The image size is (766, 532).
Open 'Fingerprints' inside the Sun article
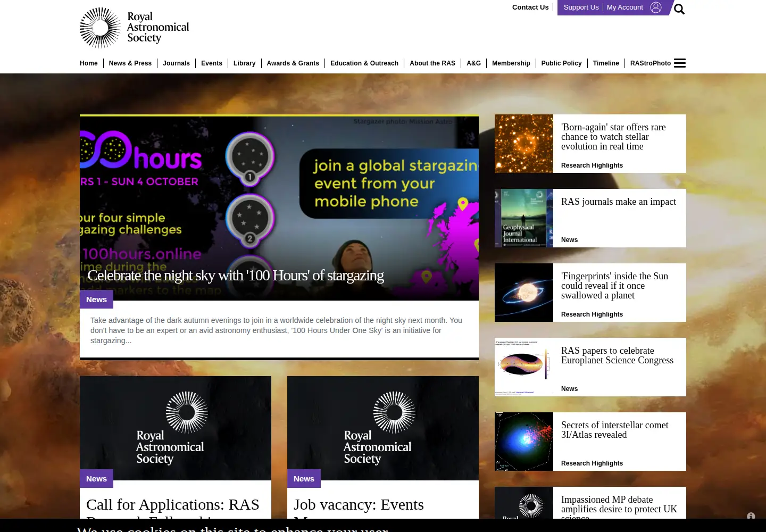click(614, 286)
